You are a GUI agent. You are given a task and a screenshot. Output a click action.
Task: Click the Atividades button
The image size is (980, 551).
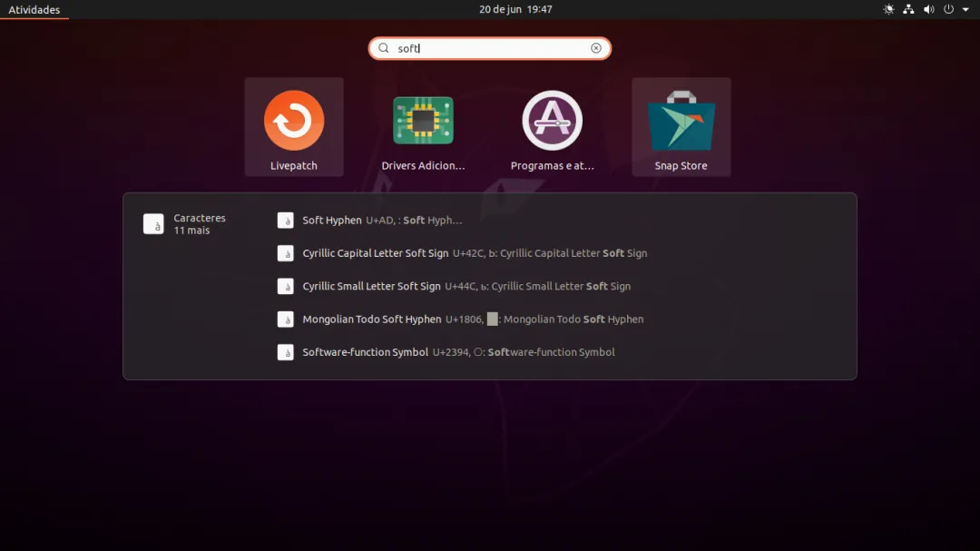[34, 9]
